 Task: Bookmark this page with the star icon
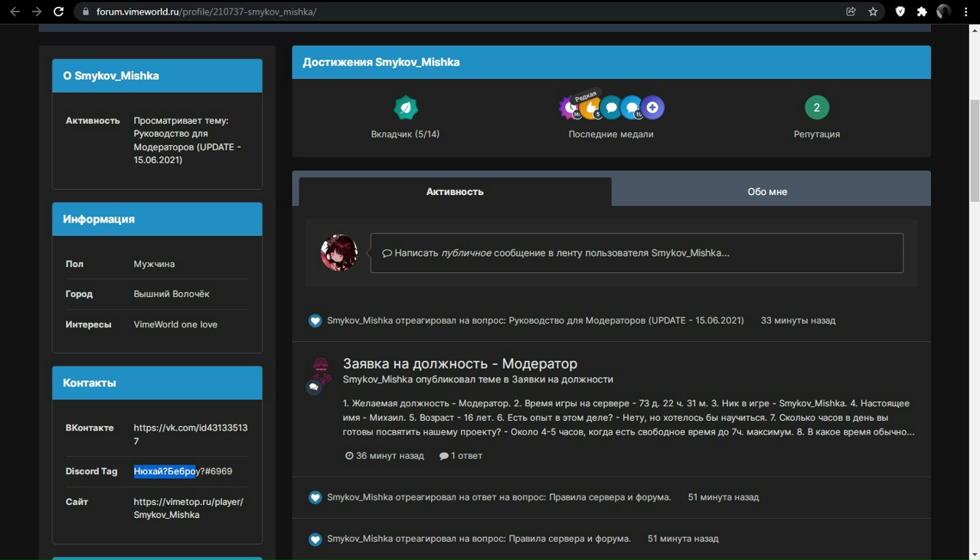pos(873,11)
